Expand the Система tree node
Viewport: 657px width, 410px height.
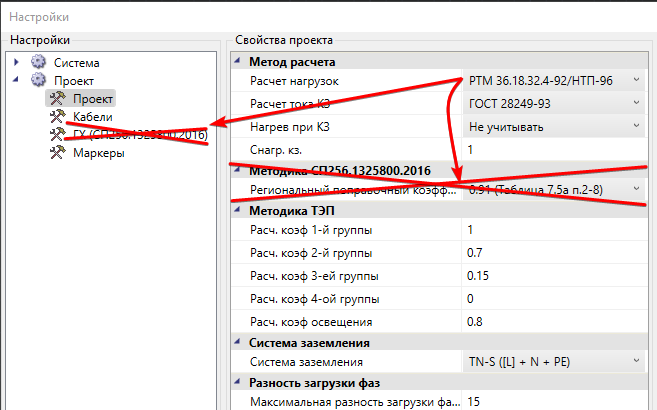(17, 62)
